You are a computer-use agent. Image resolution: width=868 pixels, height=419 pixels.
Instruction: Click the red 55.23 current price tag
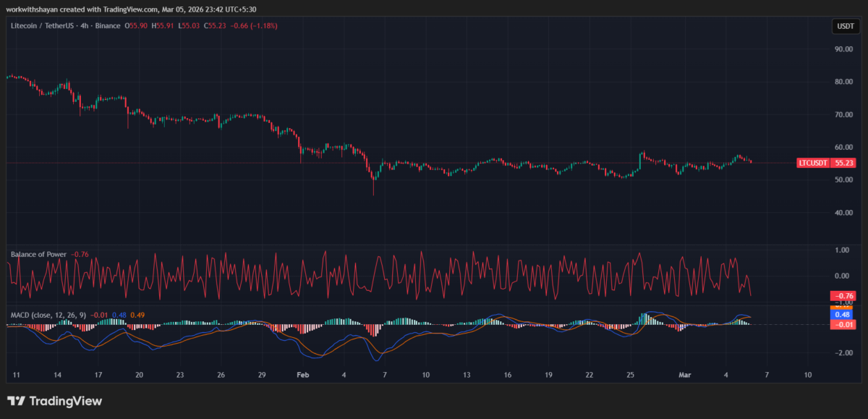(x=844, y=163)
